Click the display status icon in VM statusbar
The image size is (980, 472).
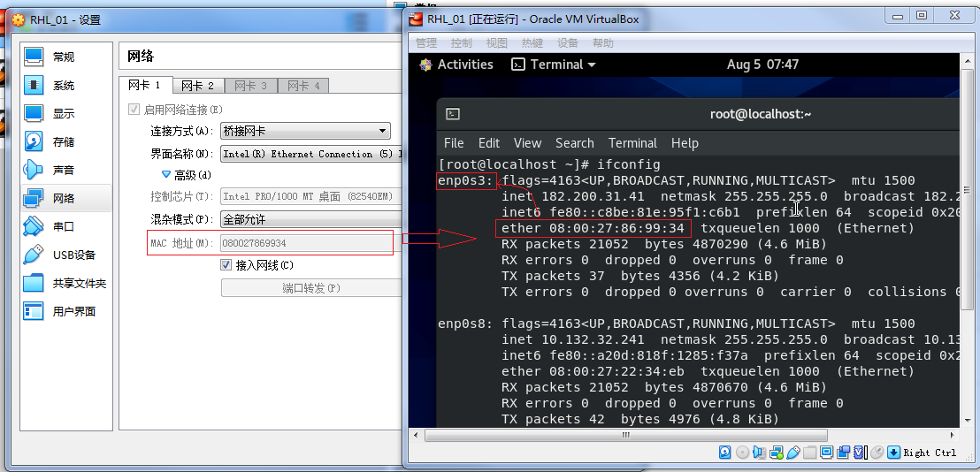coord(826,452)
